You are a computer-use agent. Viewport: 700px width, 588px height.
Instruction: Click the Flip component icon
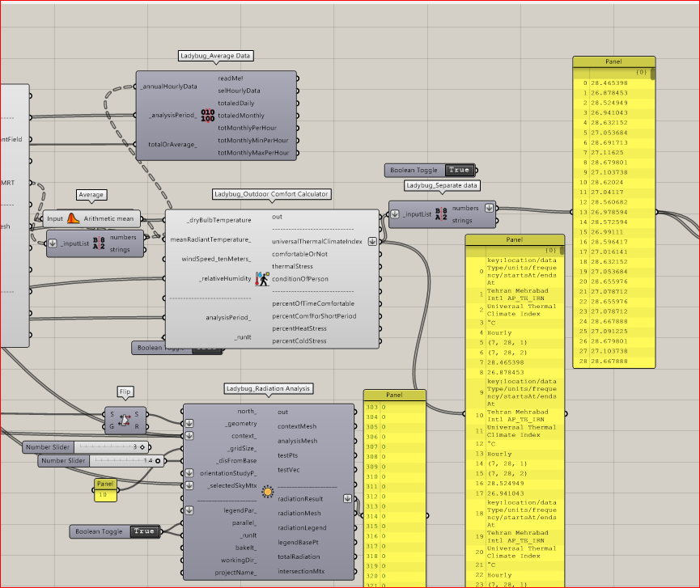pyautogui.click(x=125, y=421)
